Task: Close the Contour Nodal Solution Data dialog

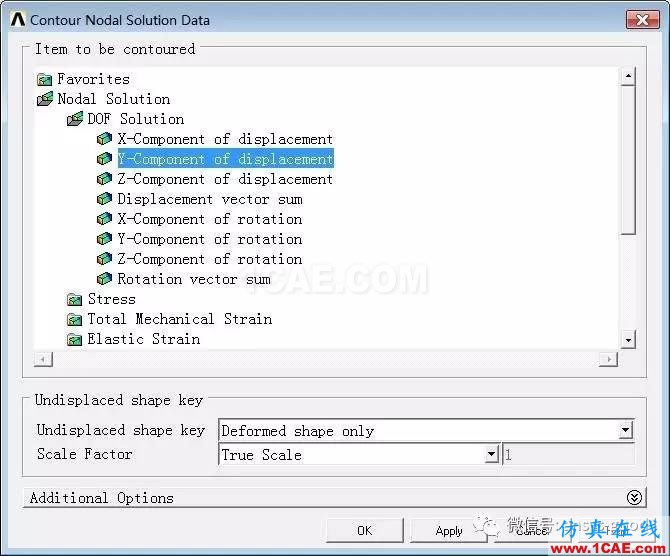Action: coord(642,20)
